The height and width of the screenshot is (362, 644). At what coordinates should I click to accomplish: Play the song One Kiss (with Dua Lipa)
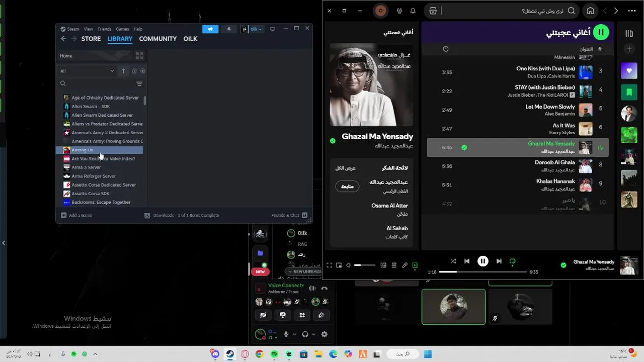click(x=545, y=68)
